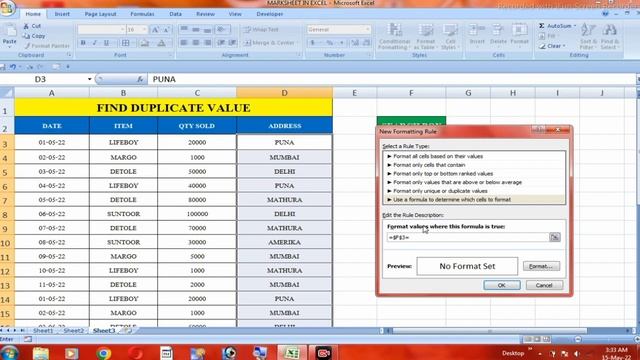The height and width of the screenshot is (360, 640).
Task: Open Conditional Formatting menu
Action: tap(394, 36)
